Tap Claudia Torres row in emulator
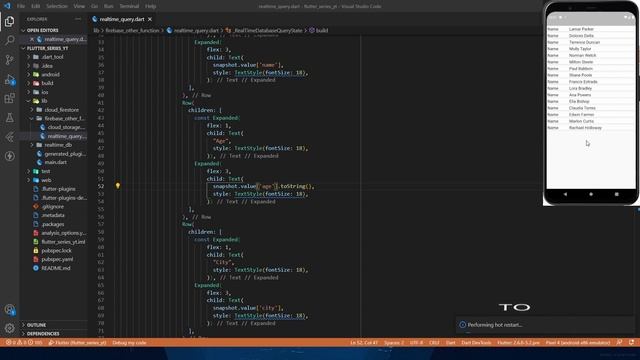The width and height of the screenshot is (640, 360). point(591,108)
